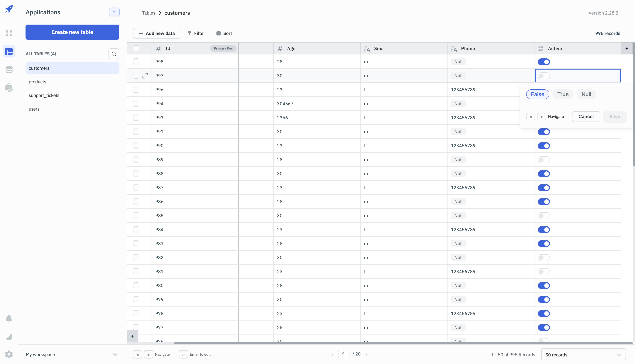
Task: Open the 50 records per page dropdown
Action: [583, 355]
